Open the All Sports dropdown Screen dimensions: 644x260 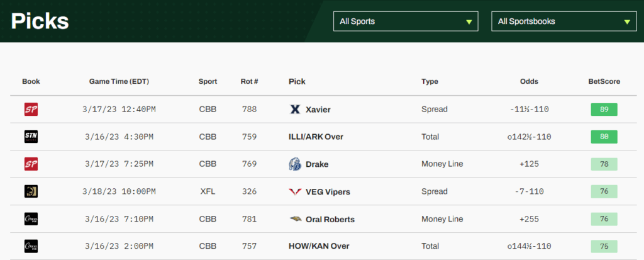coord(406,21)
